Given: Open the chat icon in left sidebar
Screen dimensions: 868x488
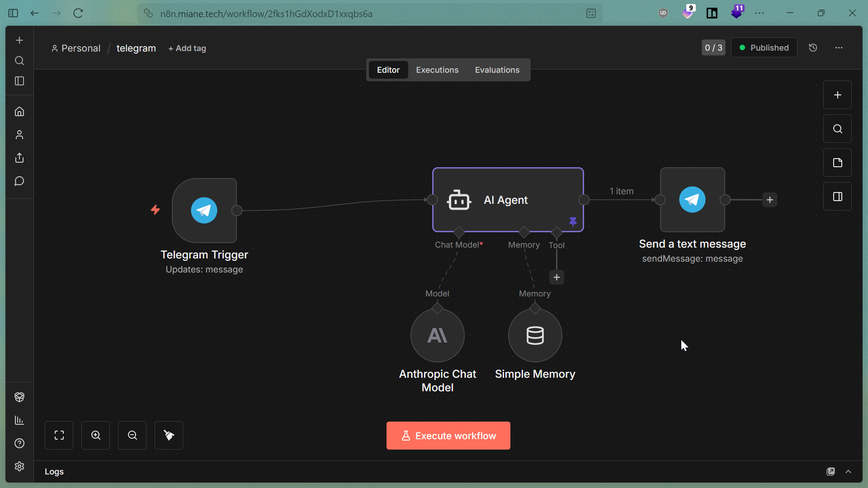Looking at the screenshot, I should (x=19, y=181).
